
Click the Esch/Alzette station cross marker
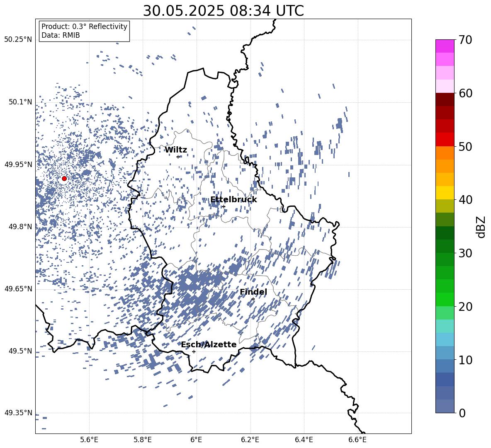click(194, 351)
